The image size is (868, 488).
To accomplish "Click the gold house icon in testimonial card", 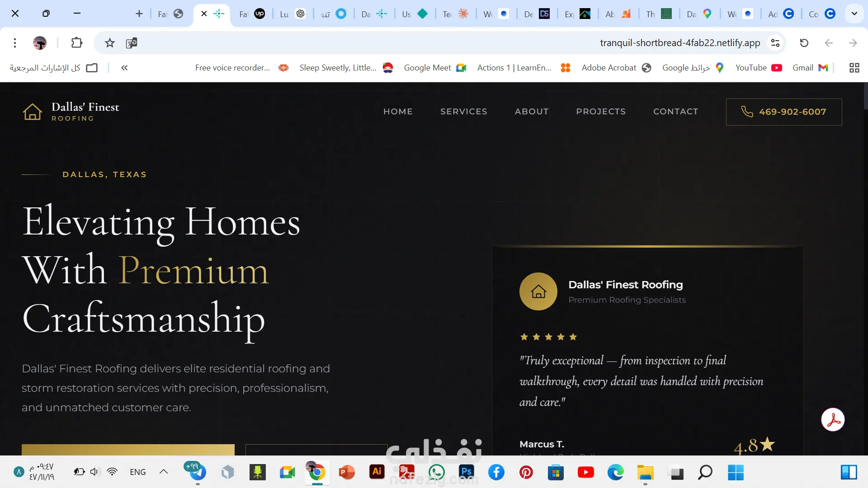I will (538, 291).
